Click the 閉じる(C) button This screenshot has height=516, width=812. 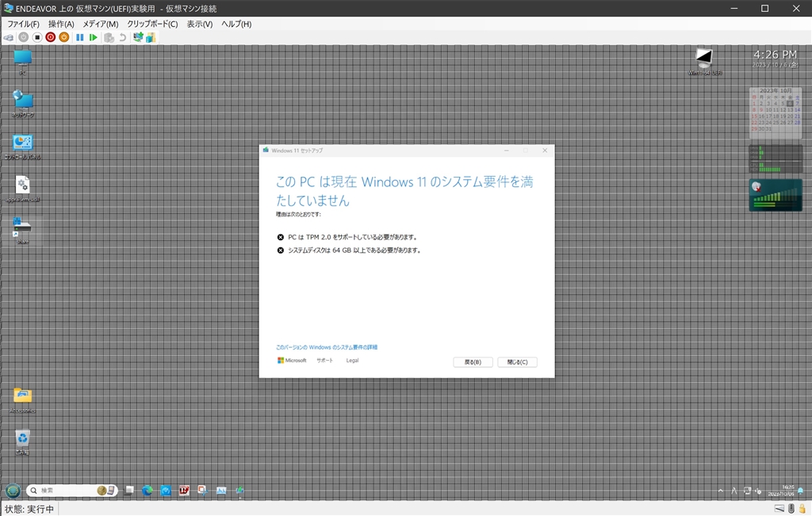(x=517, y=362)
